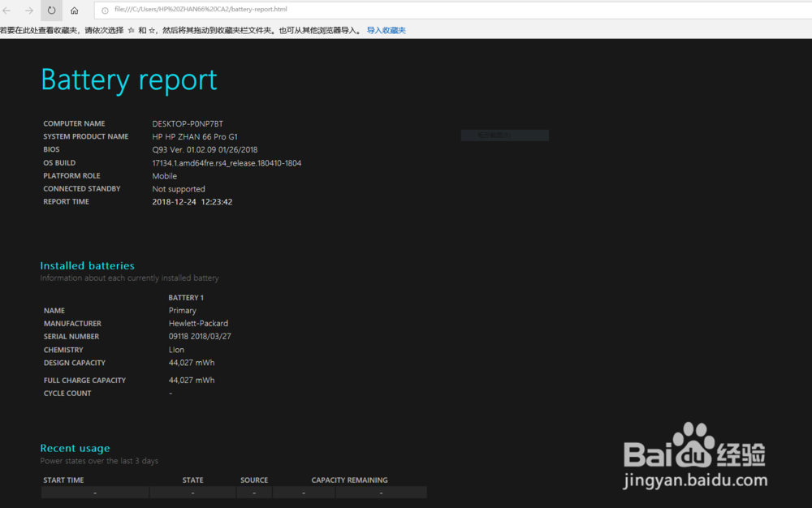This screenshot has height=508, width=812.
Task: Select platform role value Mobile
Action: 164,176
